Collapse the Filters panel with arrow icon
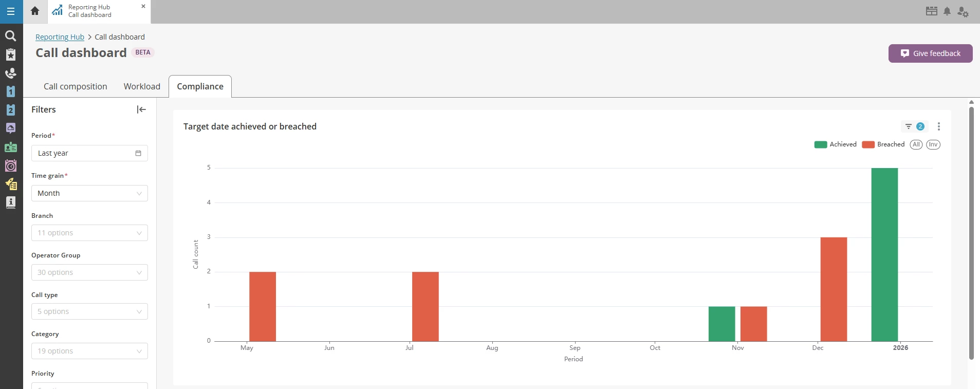The image size is (980, 389). coord(141,109)
